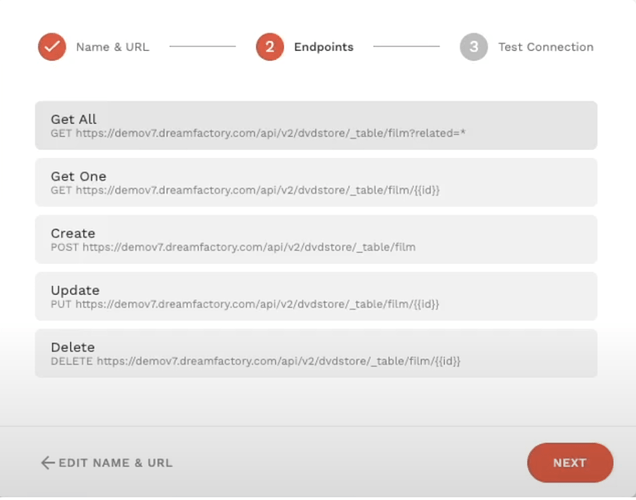Click the "Get All" title text
Image resolution: width=636 pixels, height=500 pixels.
coord(73,119)
